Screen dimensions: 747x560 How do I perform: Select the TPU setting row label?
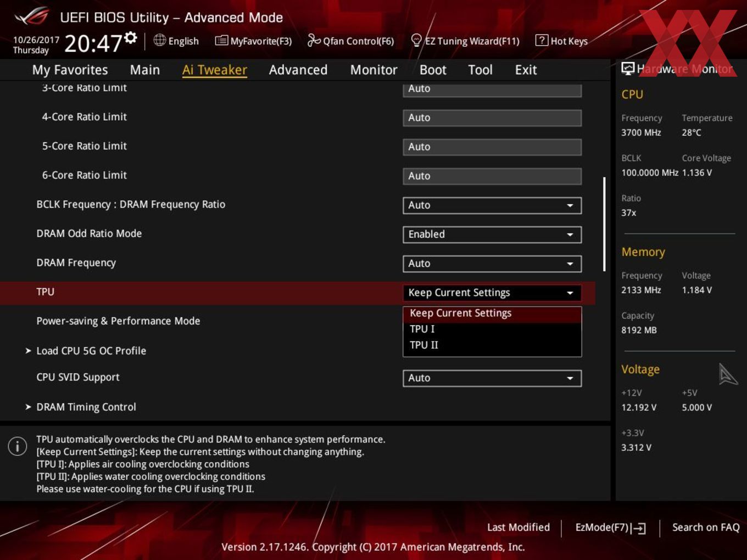pos(46,292)
